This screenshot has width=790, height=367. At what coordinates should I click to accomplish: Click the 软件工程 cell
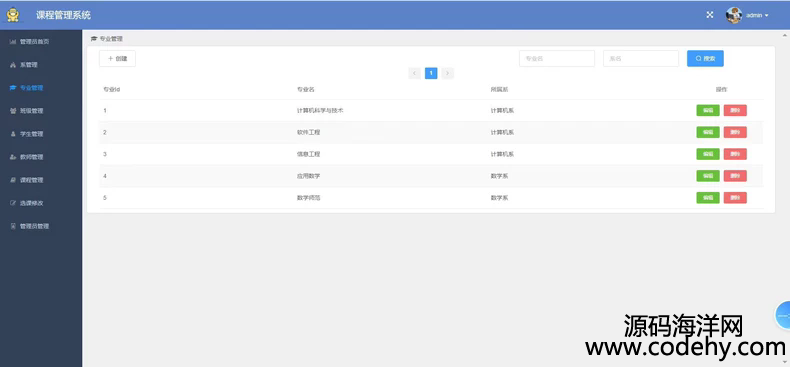308,132
